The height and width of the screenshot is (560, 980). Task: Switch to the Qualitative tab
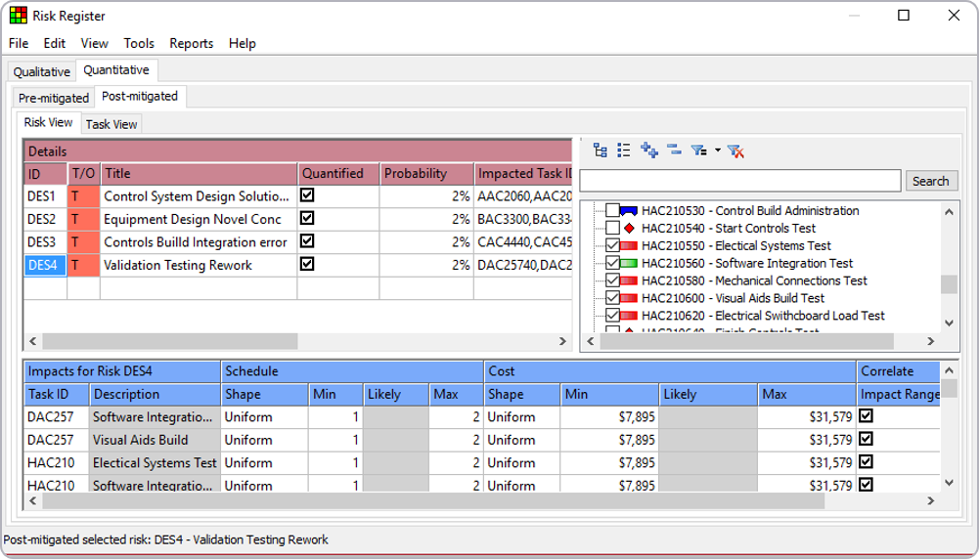pos(42,71)
